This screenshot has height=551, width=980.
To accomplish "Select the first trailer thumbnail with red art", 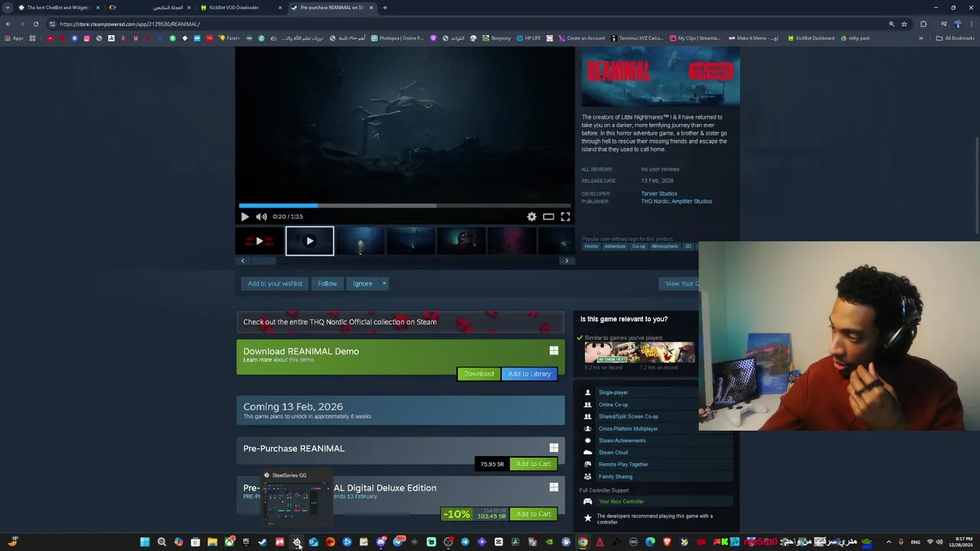I will pyautogui.click(x=259, y=241).
